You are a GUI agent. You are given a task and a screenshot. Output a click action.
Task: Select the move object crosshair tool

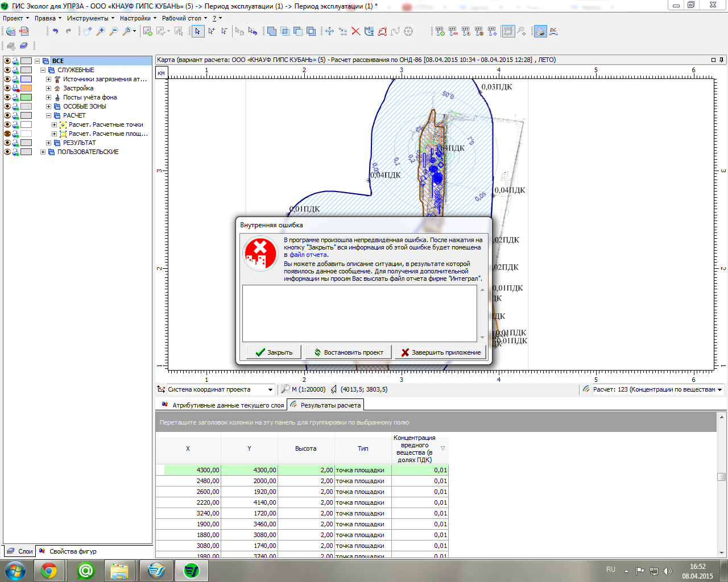[329, 31]
